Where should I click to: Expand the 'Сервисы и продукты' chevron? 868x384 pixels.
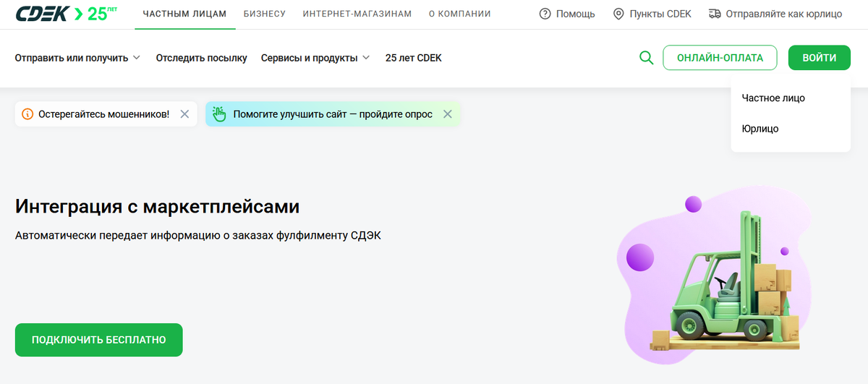[366, 58]
